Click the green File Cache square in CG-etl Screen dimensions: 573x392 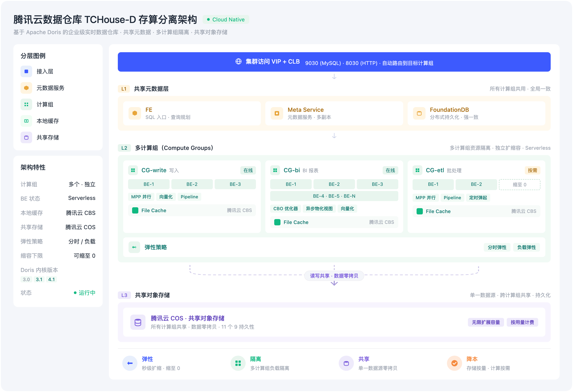point(420,212)
